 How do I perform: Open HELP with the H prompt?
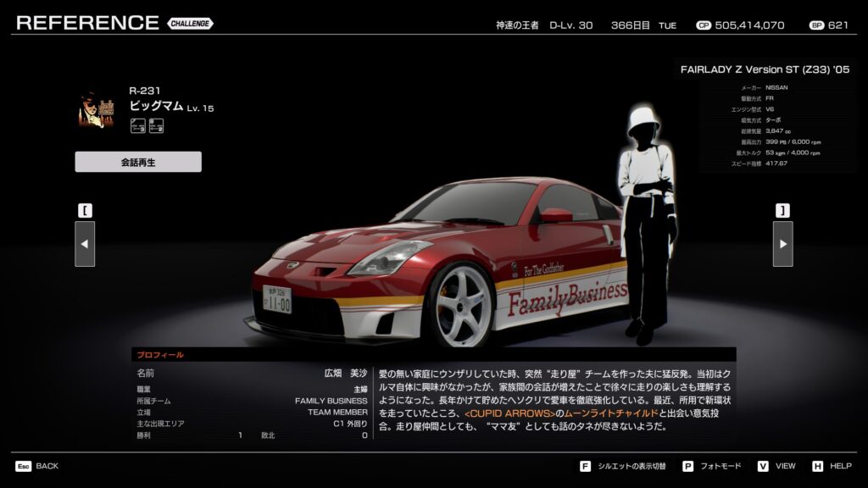(832, 466)
